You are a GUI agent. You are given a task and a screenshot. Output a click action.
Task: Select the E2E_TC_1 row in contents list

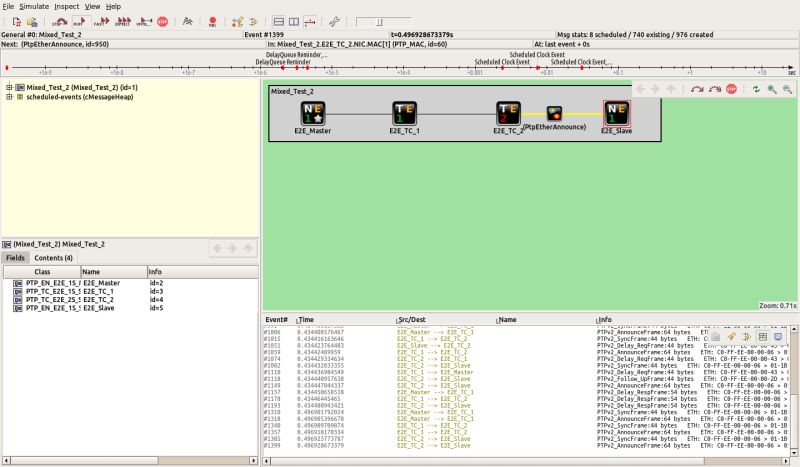coord(131,291)
